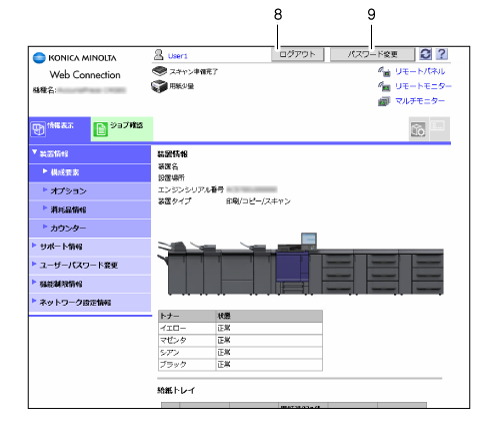Select the ネットワーク設定情報 menu item
500x434 pixels.
[x=90, y=303]
